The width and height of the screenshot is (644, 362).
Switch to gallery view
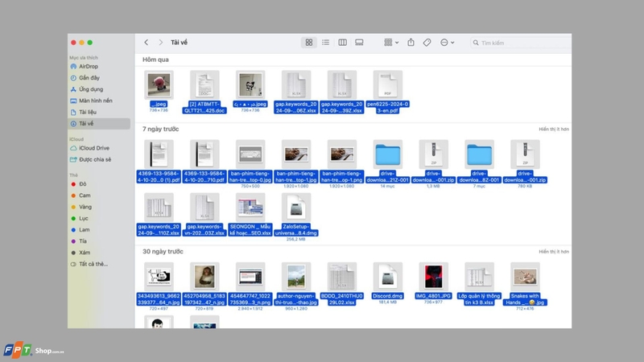tap(359, 43)
